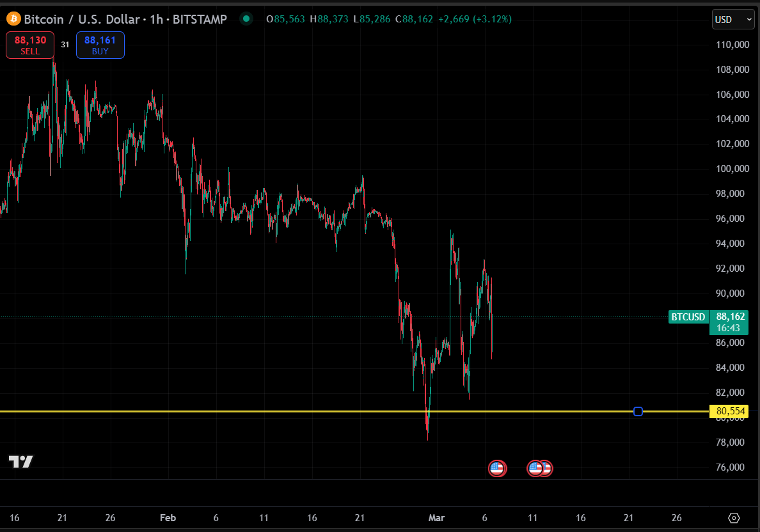Click the 1h interval label in title
This screenshot has height=532, width=760.
tap(156, 19)
